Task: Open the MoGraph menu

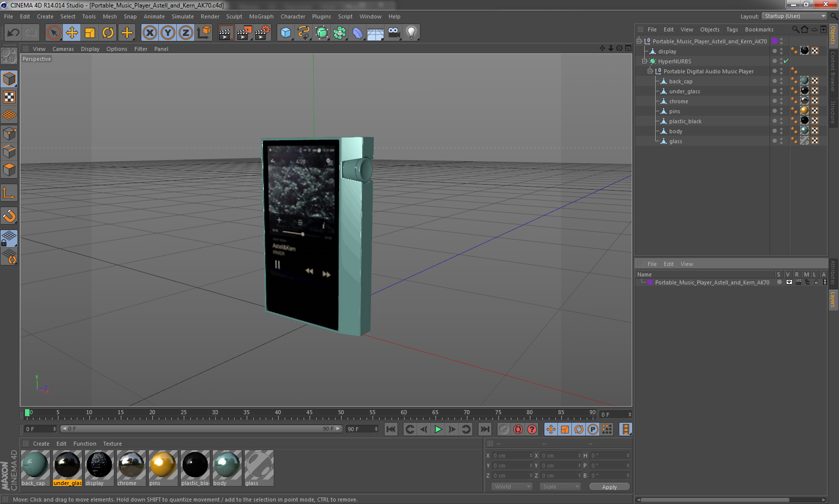Action: coord(261,16)
